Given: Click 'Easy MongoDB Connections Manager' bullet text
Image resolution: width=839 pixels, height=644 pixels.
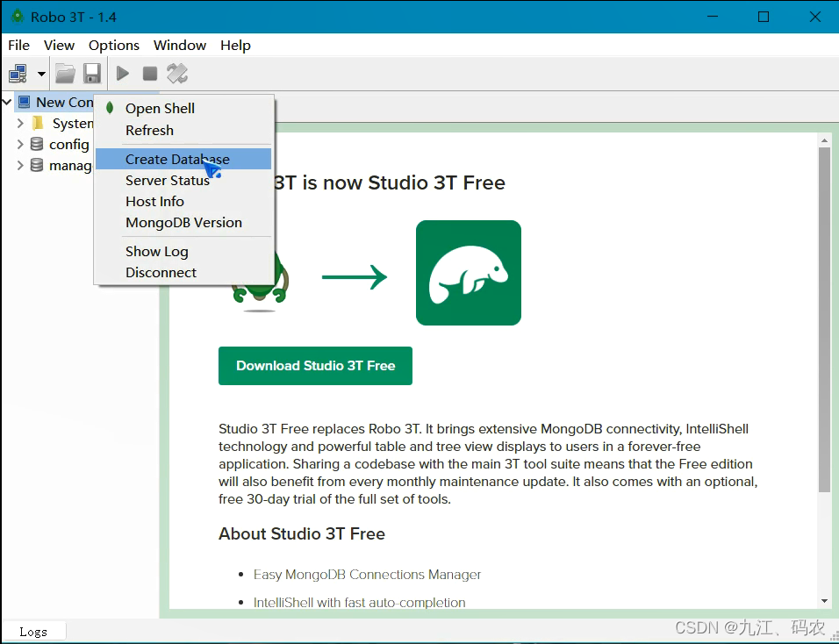Looking at the screenshot, I should click(367, 575).
